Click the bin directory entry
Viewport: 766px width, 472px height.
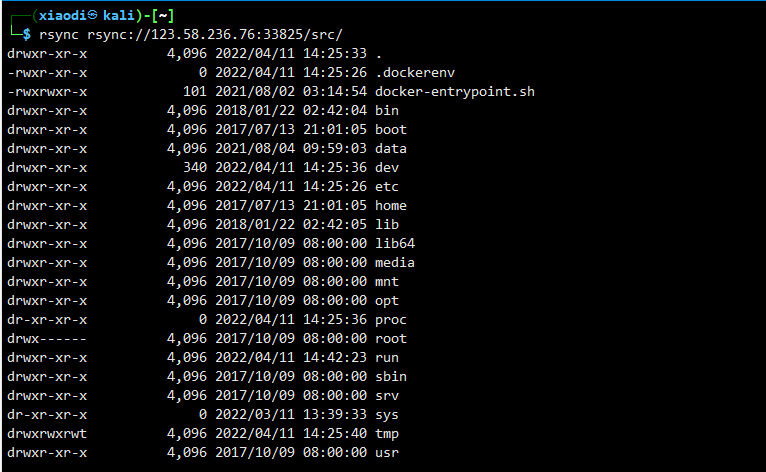point(386,110)
